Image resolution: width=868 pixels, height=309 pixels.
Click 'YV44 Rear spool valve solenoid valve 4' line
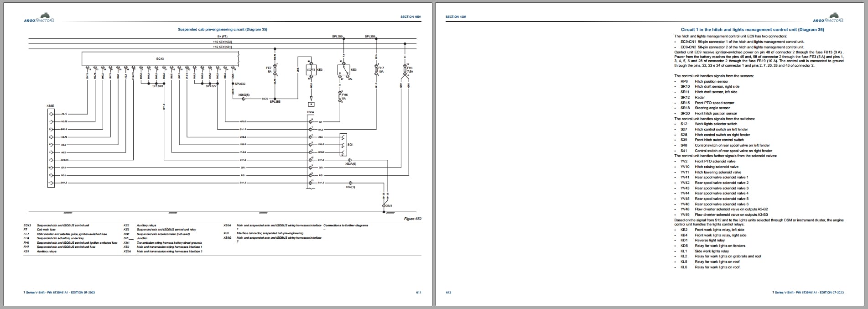(x=714, y=193)
